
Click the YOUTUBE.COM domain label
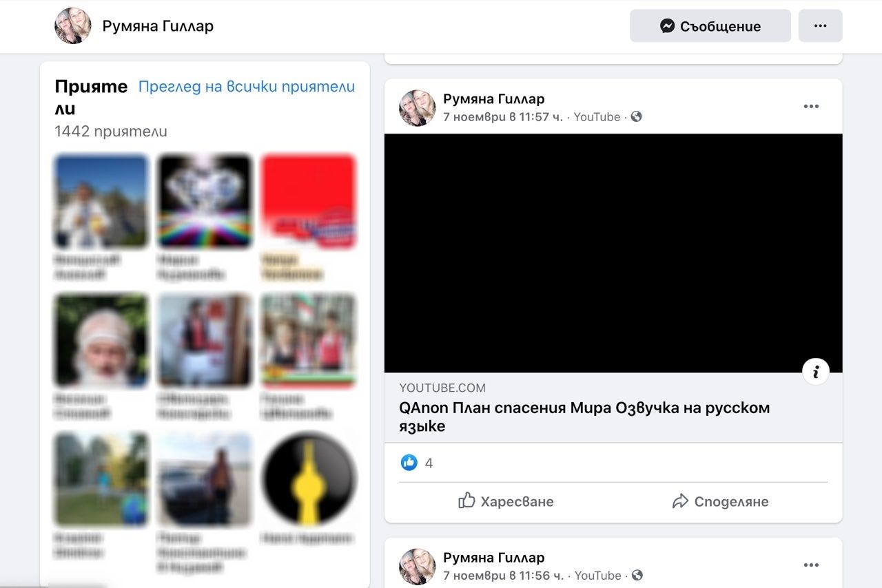point(442,388)
